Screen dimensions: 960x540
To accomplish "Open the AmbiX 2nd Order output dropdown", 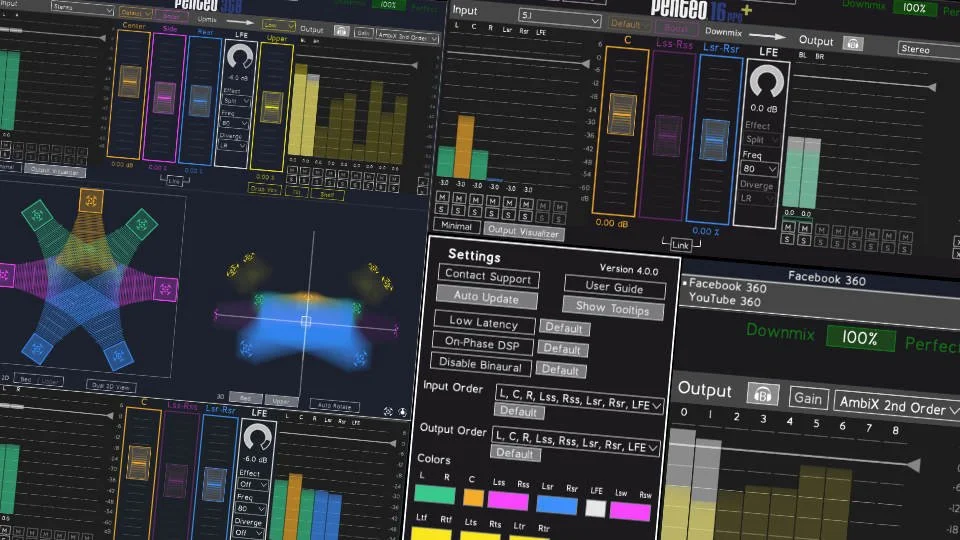I will coord(897,404).
